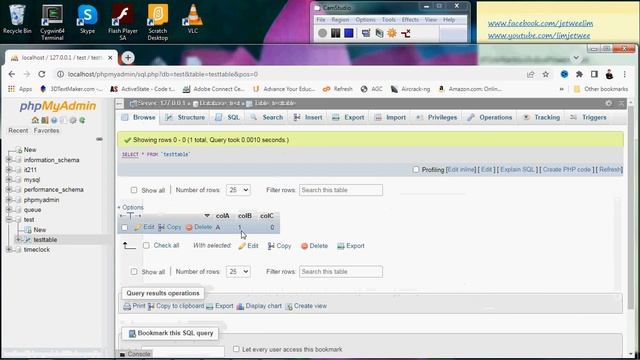This screenshot has width=640, height=360.
Task: Launch Cygwin64 Terminal from the desktop
Action: 52,22
